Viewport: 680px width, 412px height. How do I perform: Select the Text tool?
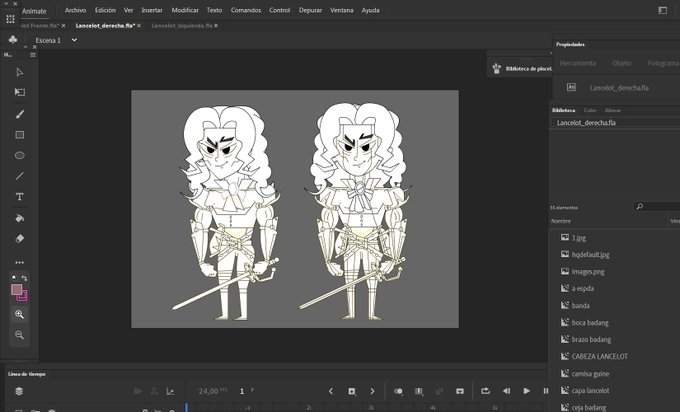click(20, 196)
